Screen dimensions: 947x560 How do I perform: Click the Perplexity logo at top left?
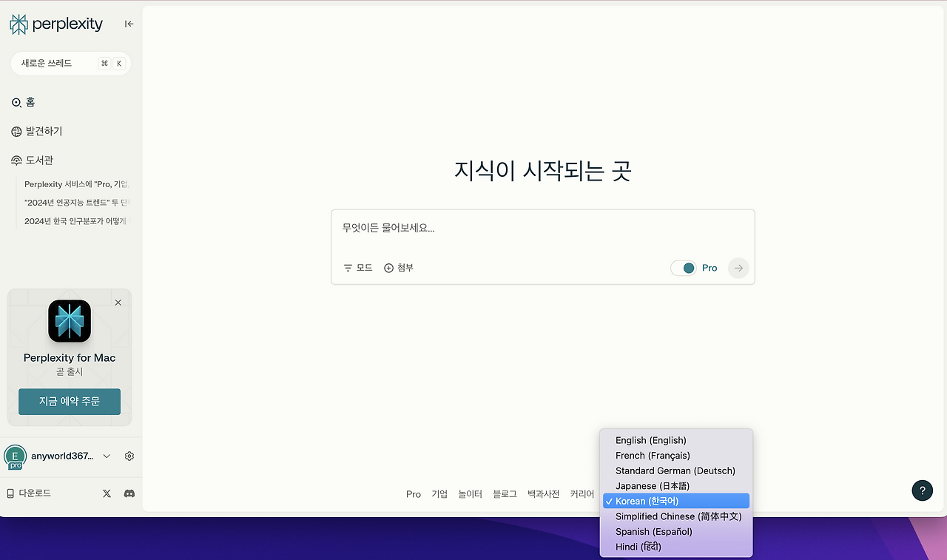[x=55, y=24]
